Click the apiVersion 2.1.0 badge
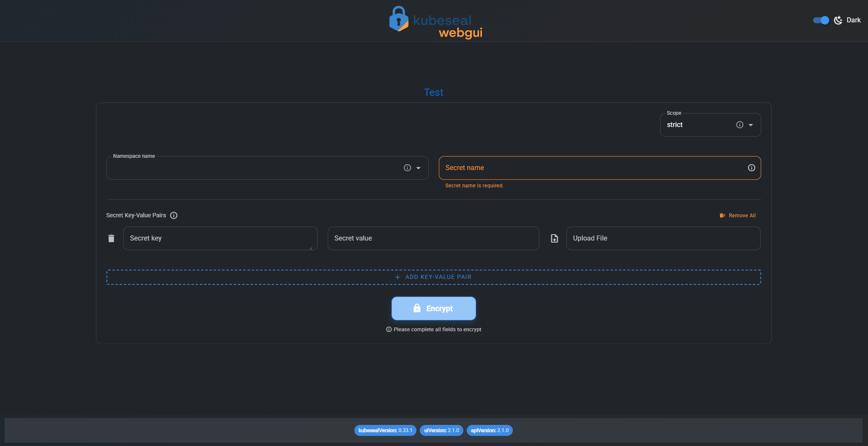The height and width of the screenshot is (446, 868). 490,430
